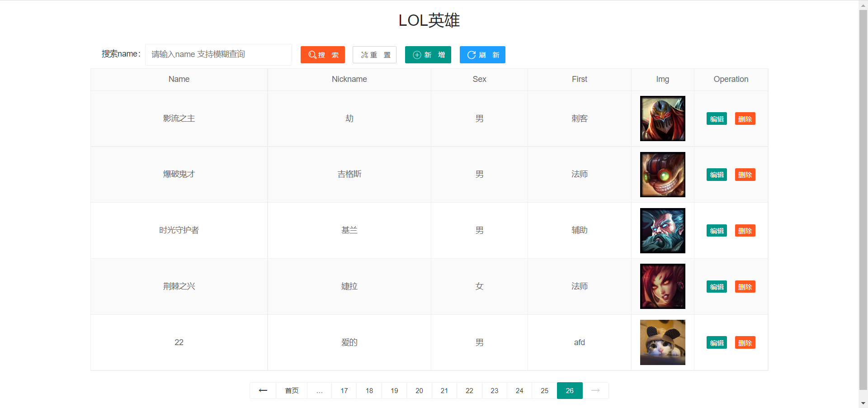The width and height of the screenshot is (868, 408).
Task: Select the 影流之主 name cell
Action: tap(179, 119)
